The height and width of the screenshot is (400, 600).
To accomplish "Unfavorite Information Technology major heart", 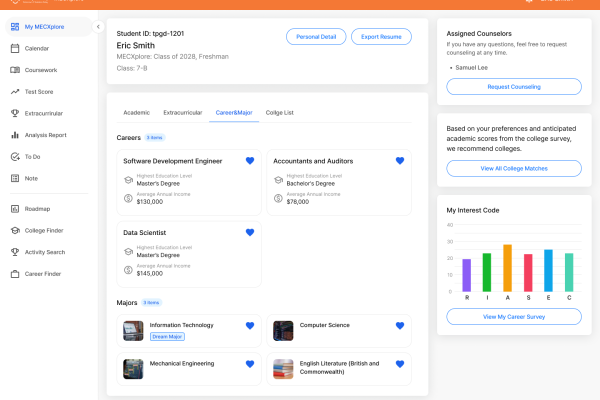I will click(x=250, y=325).
